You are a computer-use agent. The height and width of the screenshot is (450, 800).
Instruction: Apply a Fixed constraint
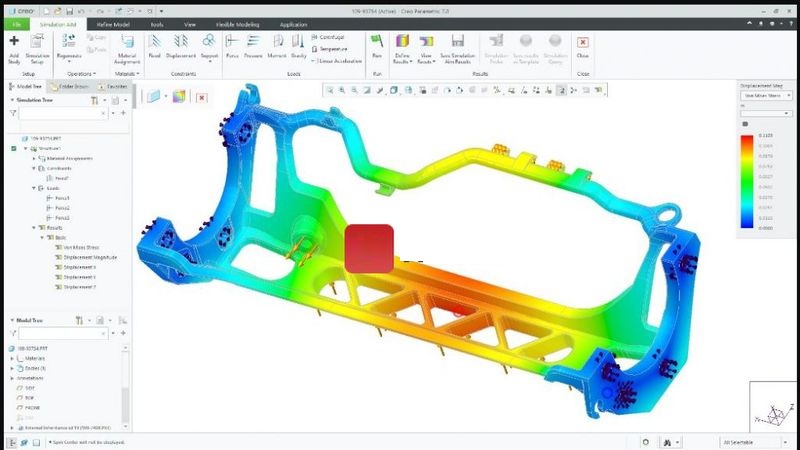[155, 46]
